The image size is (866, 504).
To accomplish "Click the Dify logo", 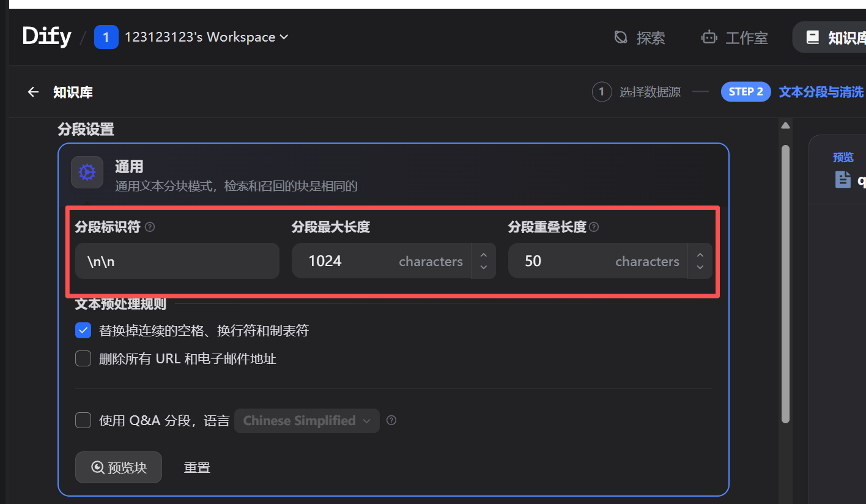I will [46, 36].
